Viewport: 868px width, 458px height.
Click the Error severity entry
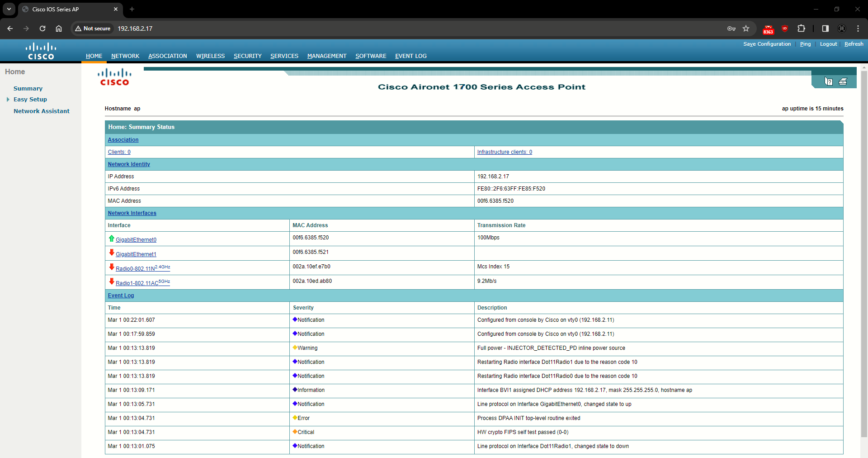pyautogui.click(x=303, y=418)
